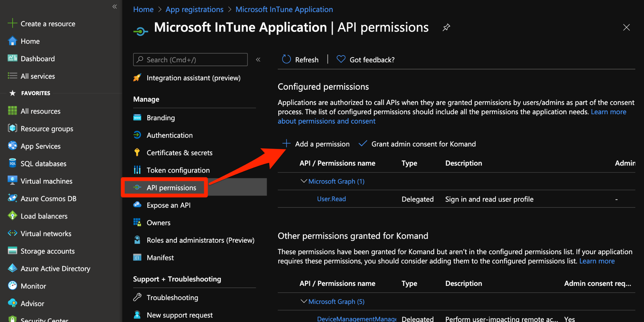Select the Manifest menu item
644x322 pixels.
160,257
